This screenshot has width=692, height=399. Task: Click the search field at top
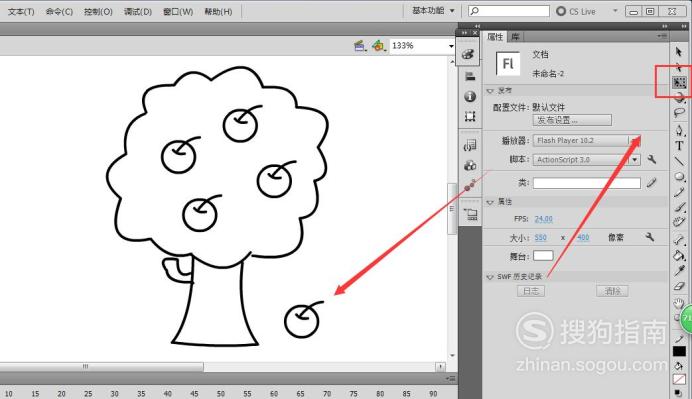click(x=509, y=11)
